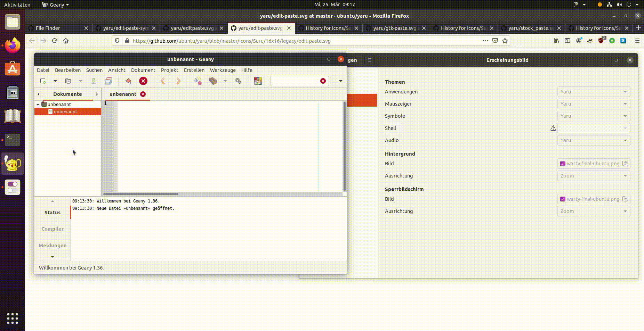644x331 pixels.
Task: Open the Werkzeuge menu
Action: click(223, 70)
